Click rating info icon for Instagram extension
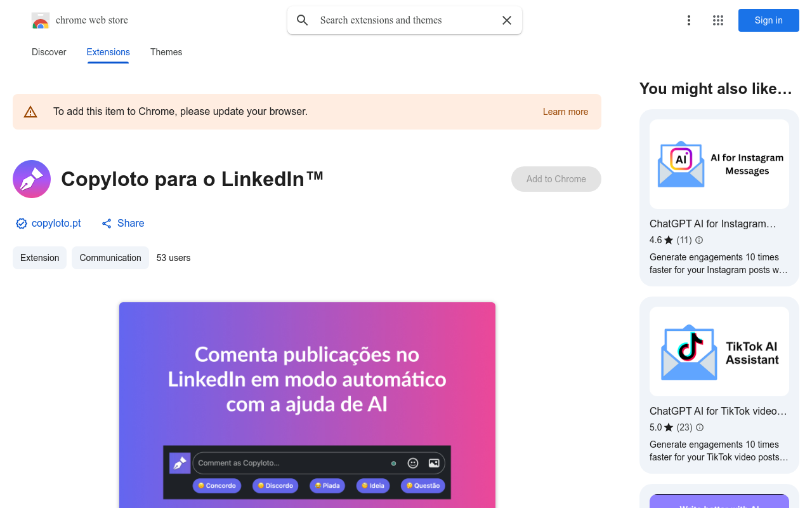 click(699, 240)
